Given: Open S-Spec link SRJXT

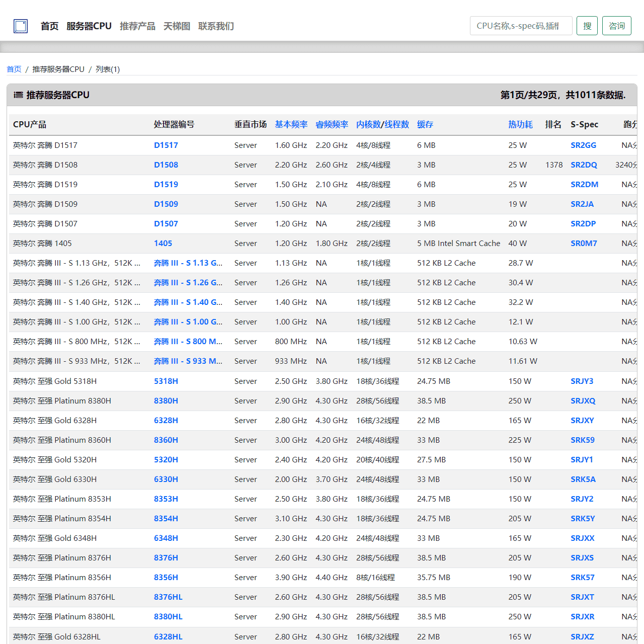Looking at the screenshot, I should (x=582, y=597).
